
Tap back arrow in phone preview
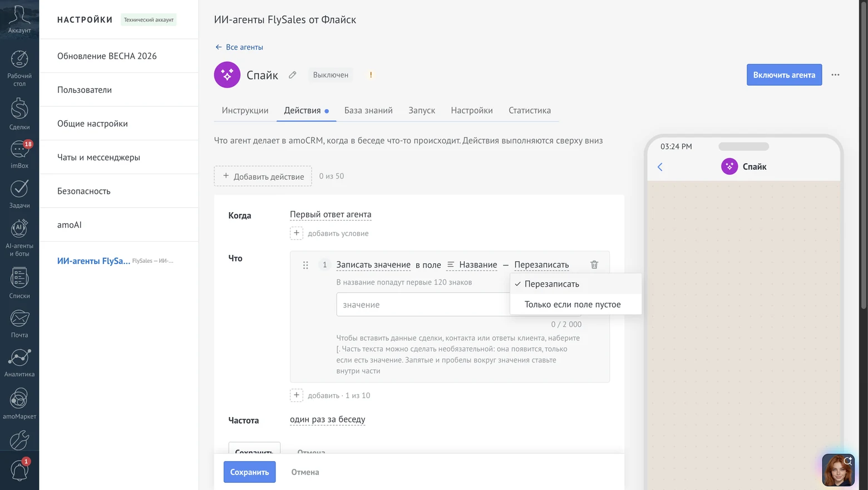660,166
